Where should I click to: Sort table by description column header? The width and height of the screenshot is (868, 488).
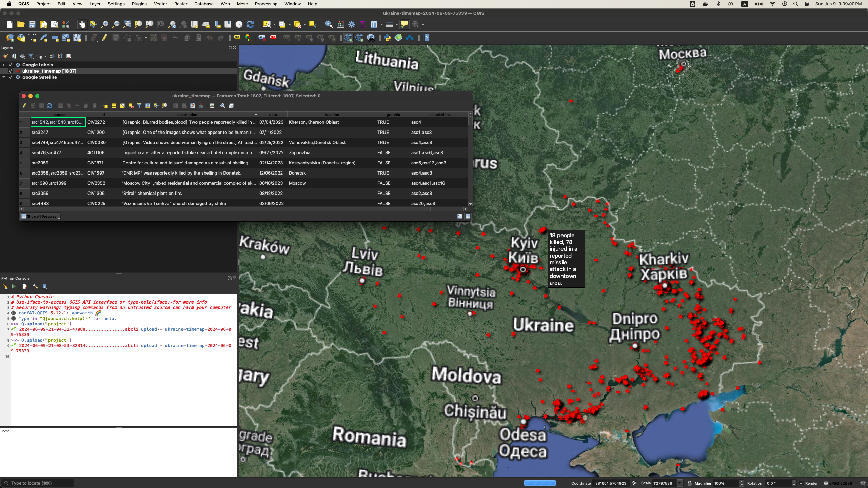point(187,115)
